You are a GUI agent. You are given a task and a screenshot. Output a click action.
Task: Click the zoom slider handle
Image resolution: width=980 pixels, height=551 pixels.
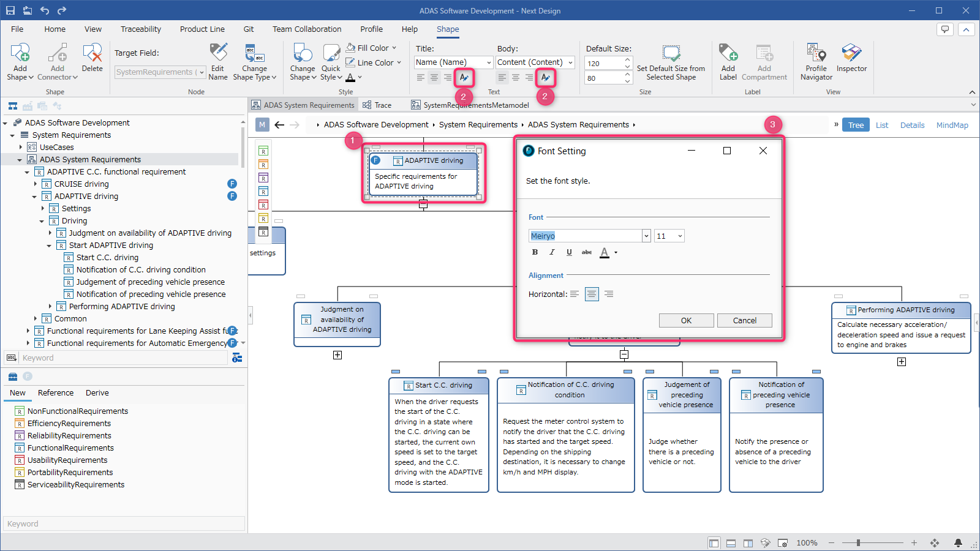point(858,543)
